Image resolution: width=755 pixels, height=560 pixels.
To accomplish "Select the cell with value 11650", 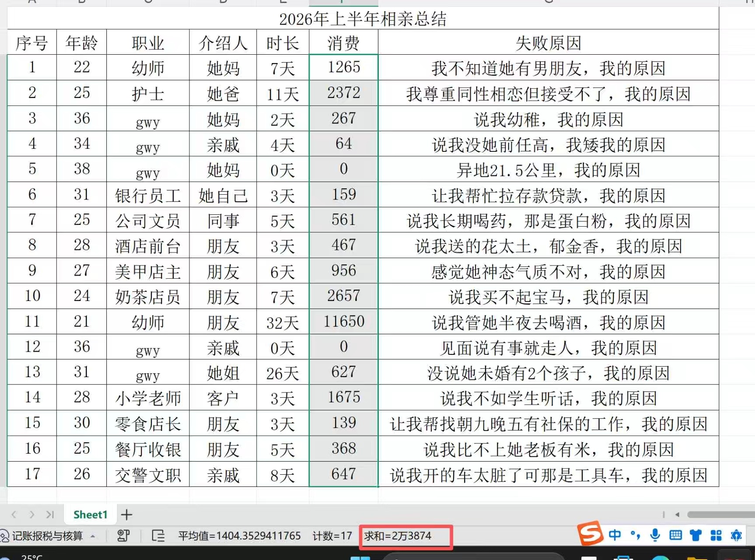I will pos(344,322).
